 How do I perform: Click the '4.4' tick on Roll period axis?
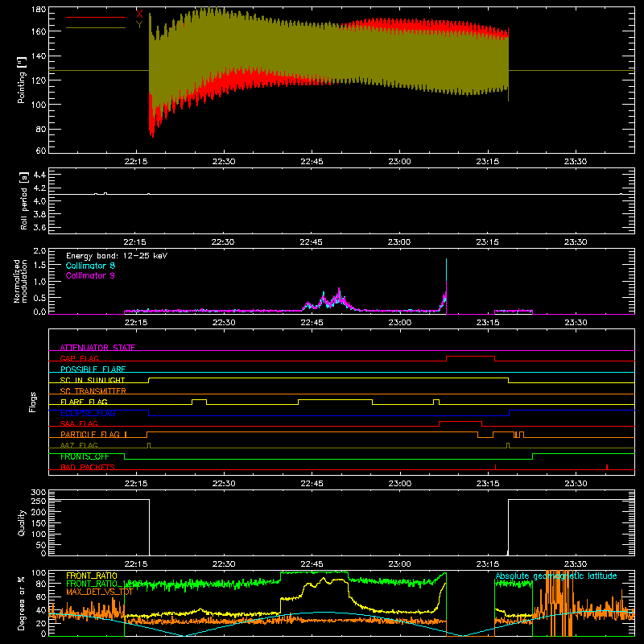pos(39,175)
